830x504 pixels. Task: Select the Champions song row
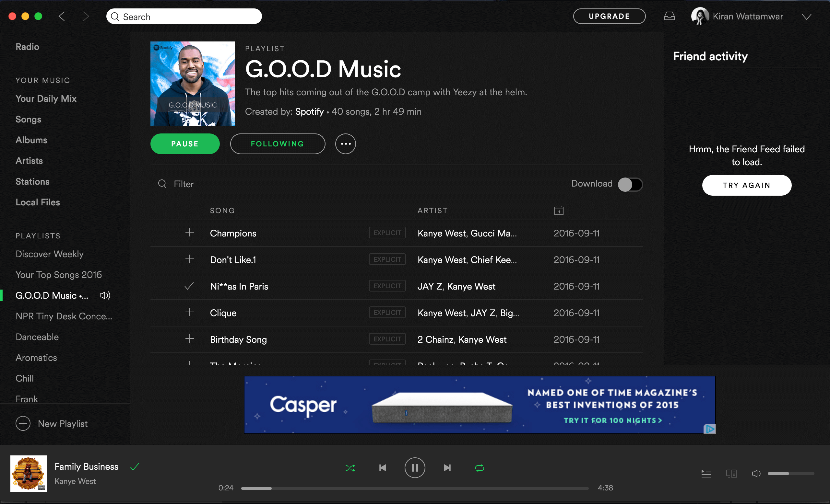(397, 233)
